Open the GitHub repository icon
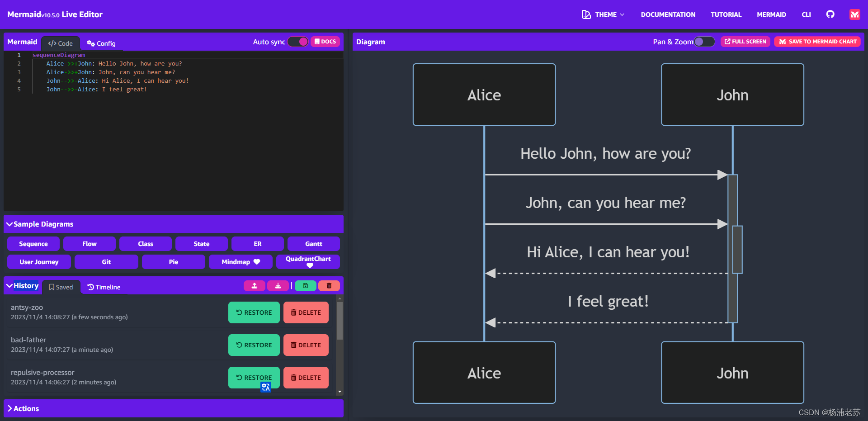Image resolution: width=868 pixels, height=421 pixels. point(830,14)
